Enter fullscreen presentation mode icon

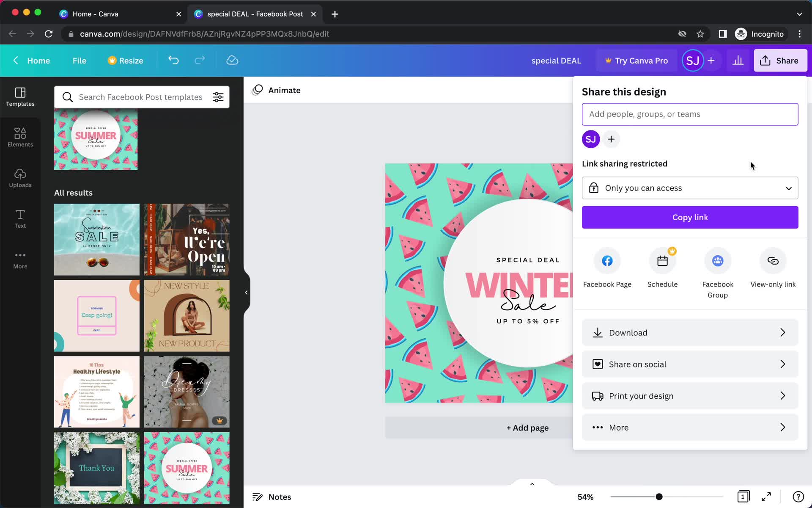[x=766, y=497]
